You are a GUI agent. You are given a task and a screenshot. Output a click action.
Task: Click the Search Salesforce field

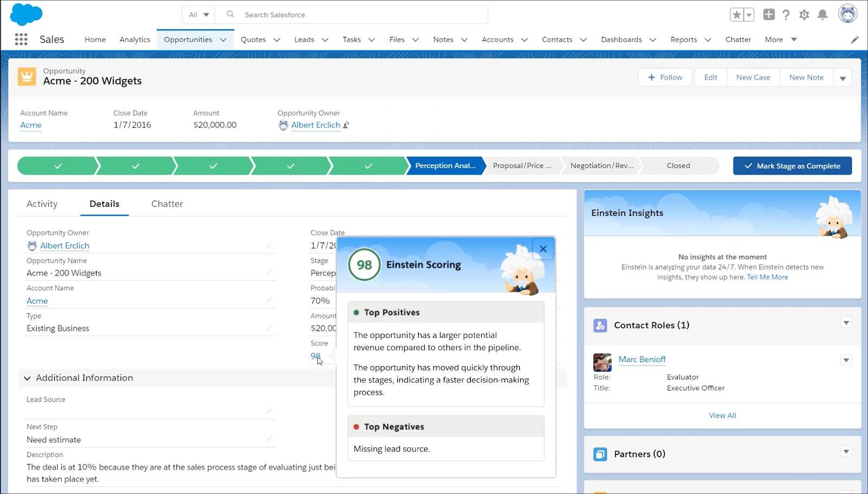click(352, 15)
